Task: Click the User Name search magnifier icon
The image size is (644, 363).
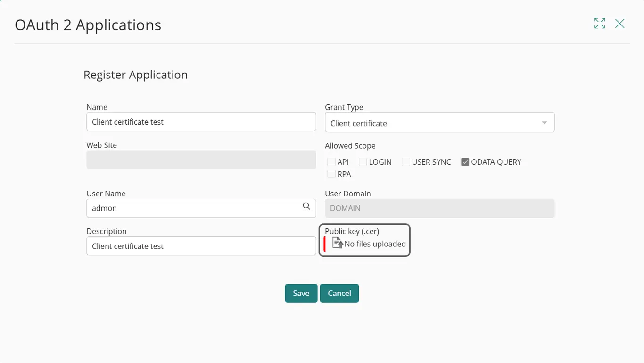Action: tap(307, 207)
